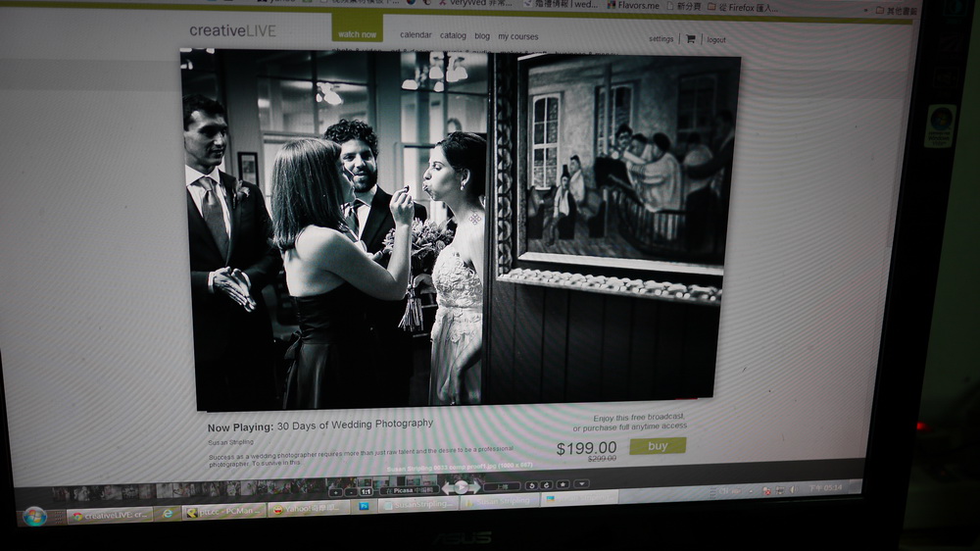Screen dimensions: 980x551
Task: Open my courses link
Action: (x=517, y=37)
